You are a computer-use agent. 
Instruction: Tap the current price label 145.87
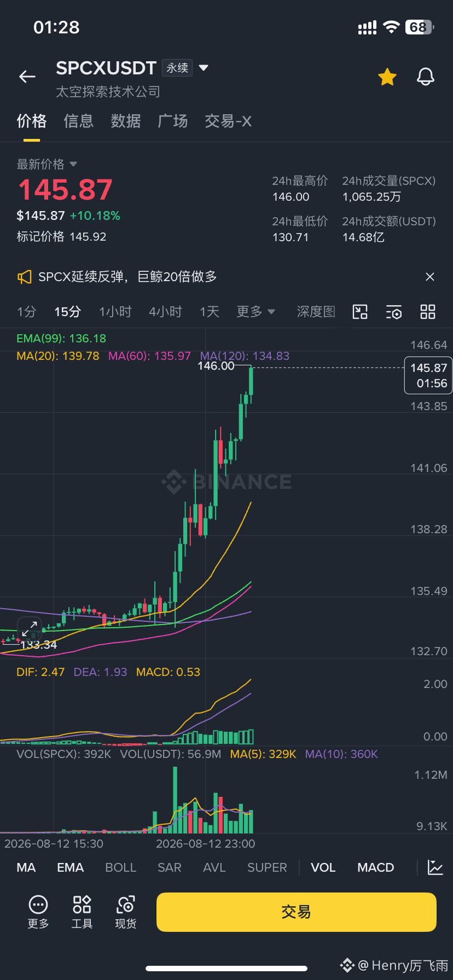[x=428, y=375]
